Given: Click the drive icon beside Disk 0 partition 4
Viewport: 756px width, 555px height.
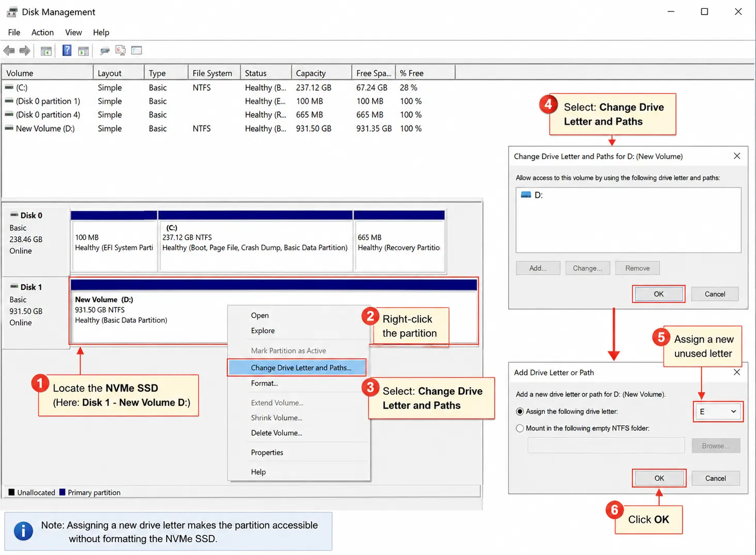Looking at the screenshot, I should tap(9, 114).
